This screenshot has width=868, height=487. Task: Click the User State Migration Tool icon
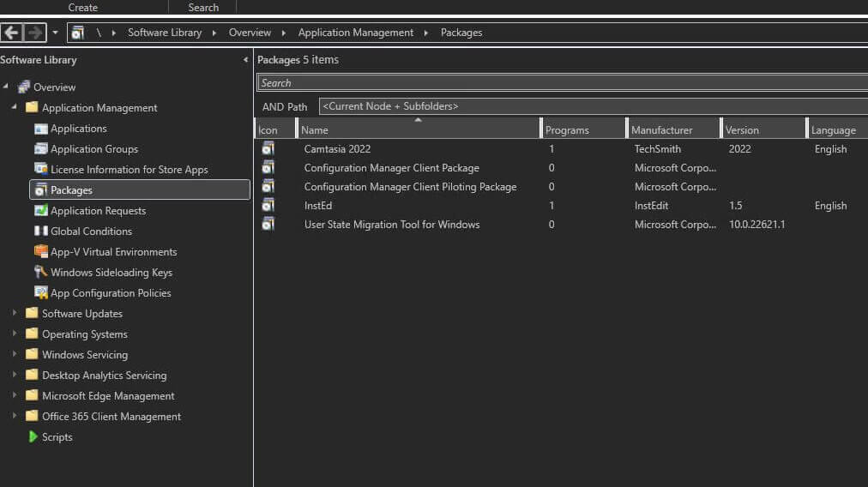click(268, 224)
